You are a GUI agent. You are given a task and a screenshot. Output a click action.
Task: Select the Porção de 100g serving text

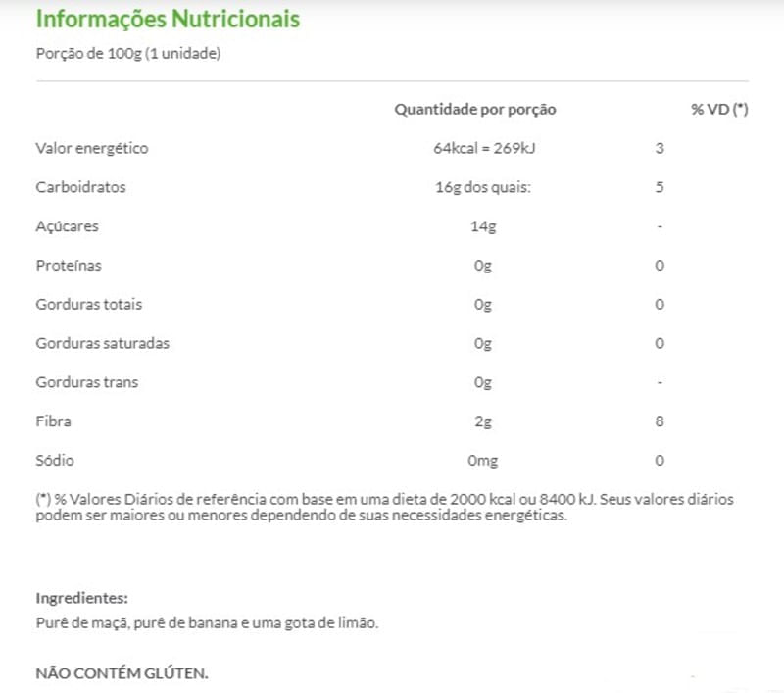pos(127,54)
